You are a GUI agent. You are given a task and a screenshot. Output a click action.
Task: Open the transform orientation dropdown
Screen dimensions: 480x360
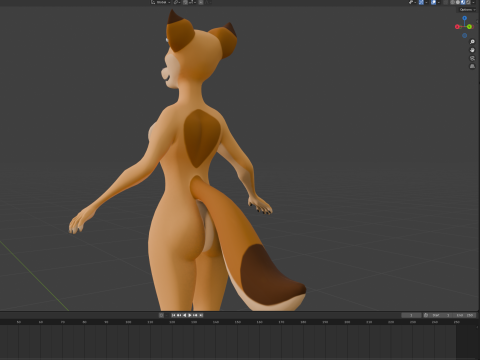point(161,2)
